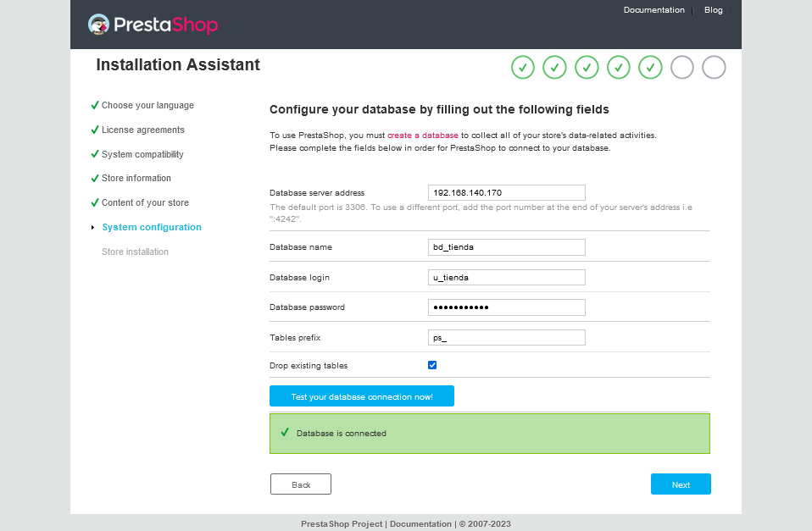Click the first completed step circle
Image resolution: width=812 pixels, height=531 pixels.
(x=523, y=67)
